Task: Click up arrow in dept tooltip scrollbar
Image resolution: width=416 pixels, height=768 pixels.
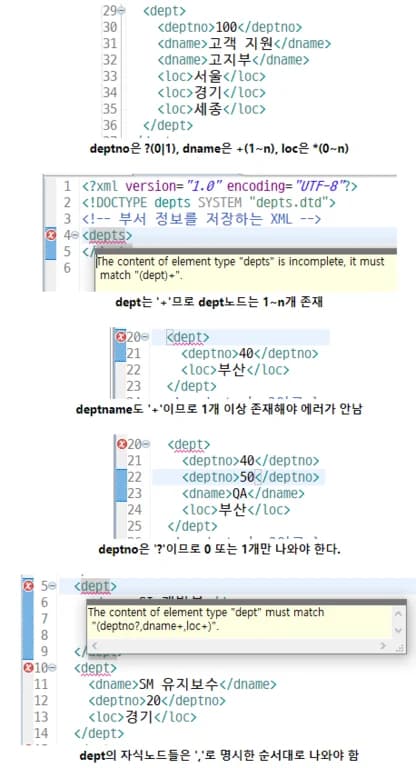Action: coord(398,613)
